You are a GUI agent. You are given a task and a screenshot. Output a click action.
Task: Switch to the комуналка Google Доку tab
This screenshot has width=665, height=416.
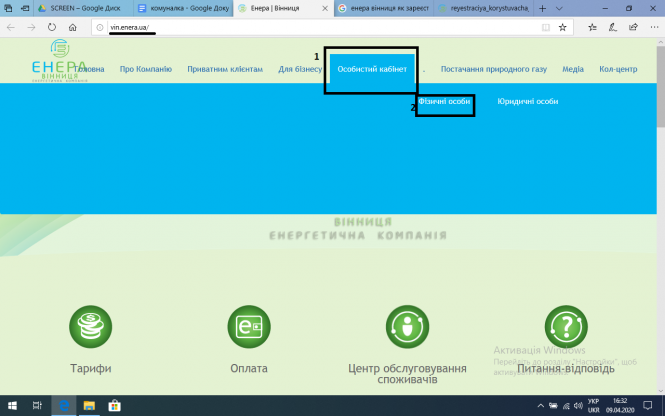183,8
